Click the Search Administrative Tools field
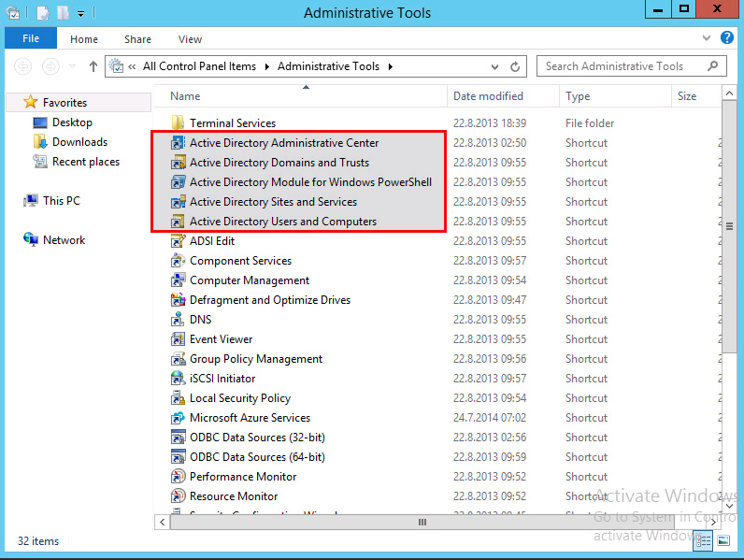The height and width of the screenshot is (560, 744). (632, 66)
